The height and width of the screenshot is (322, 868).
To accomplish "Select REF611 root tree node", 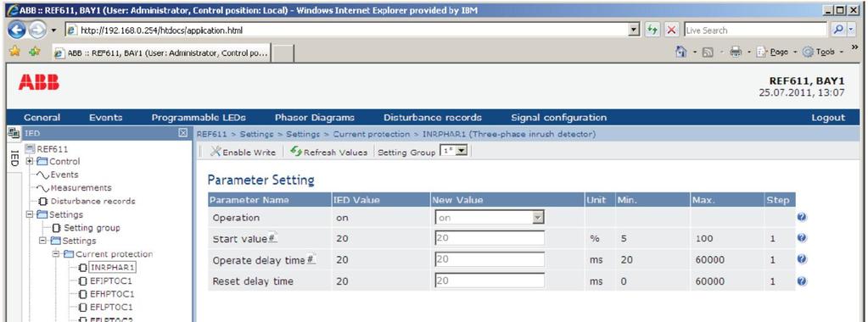I will pos(53,149).
